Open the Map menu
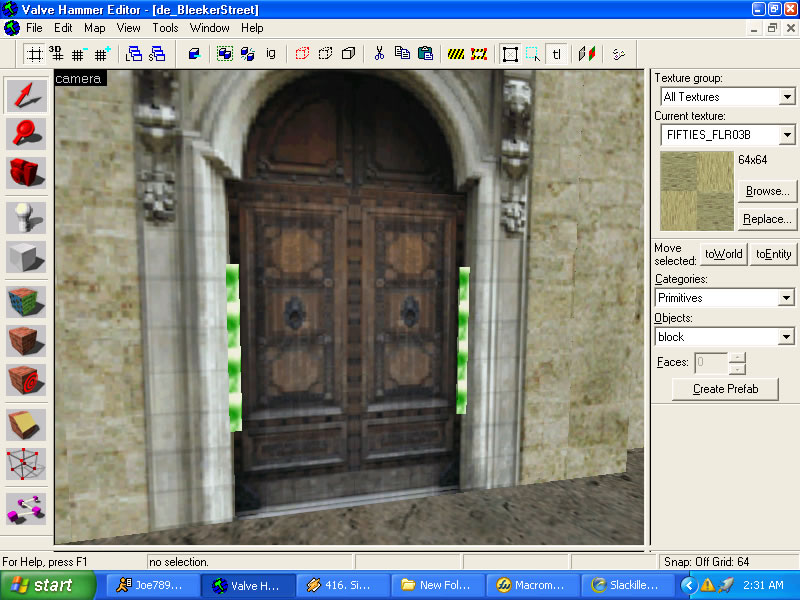 point(94,28)
